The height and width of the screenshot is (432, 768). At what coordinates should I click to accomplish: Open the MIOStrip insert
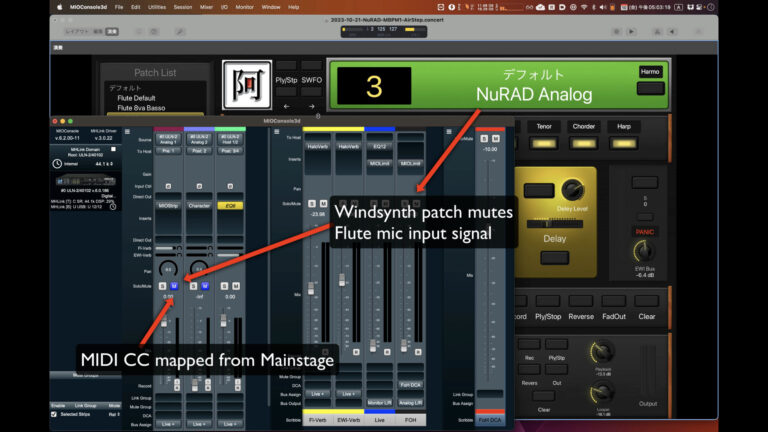[x=168, y=206]
